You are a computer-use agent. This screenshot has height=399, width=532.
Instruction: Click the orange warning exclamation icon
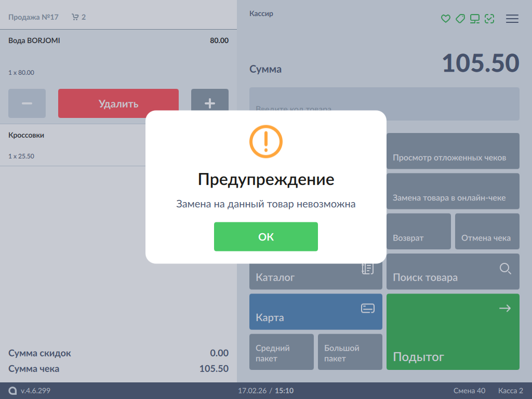click(265, 141)
